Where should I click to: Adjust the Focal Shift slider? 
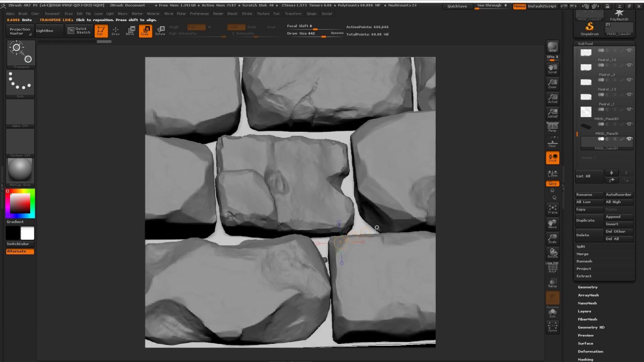tap(315, 27)
